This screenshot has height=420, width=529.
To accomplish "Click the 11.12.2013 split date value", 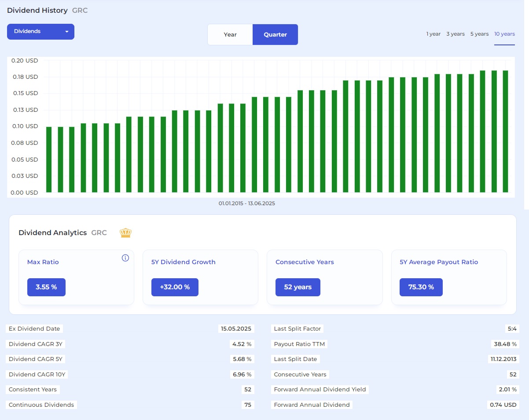I will (503, 359).
